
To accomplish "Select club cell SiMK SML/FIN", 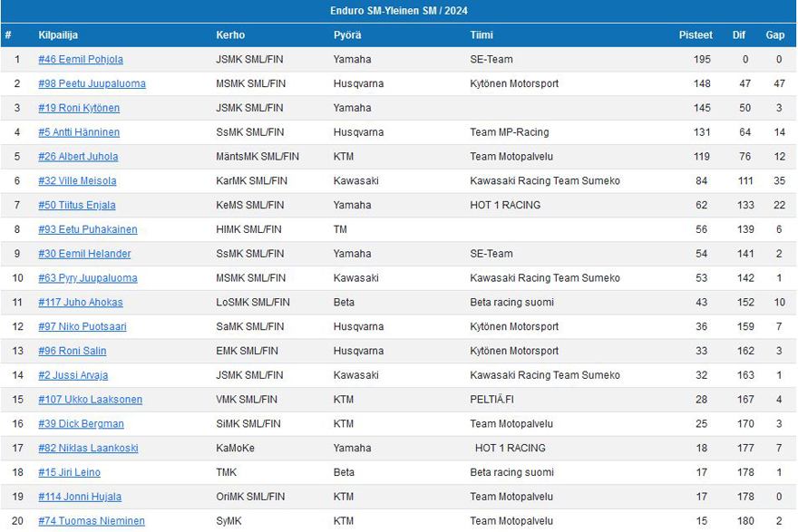I will [x=248, y=423].
